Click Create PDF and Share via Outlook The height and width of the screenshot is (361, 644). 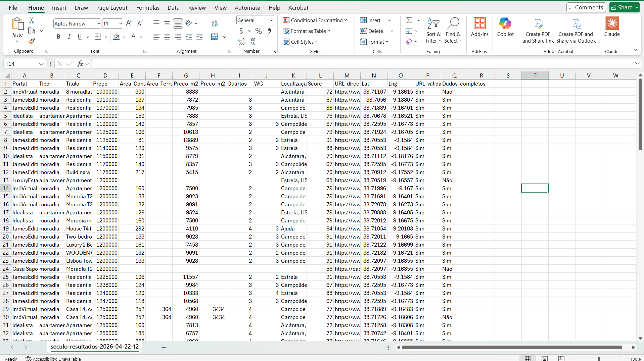pos(576,30)
